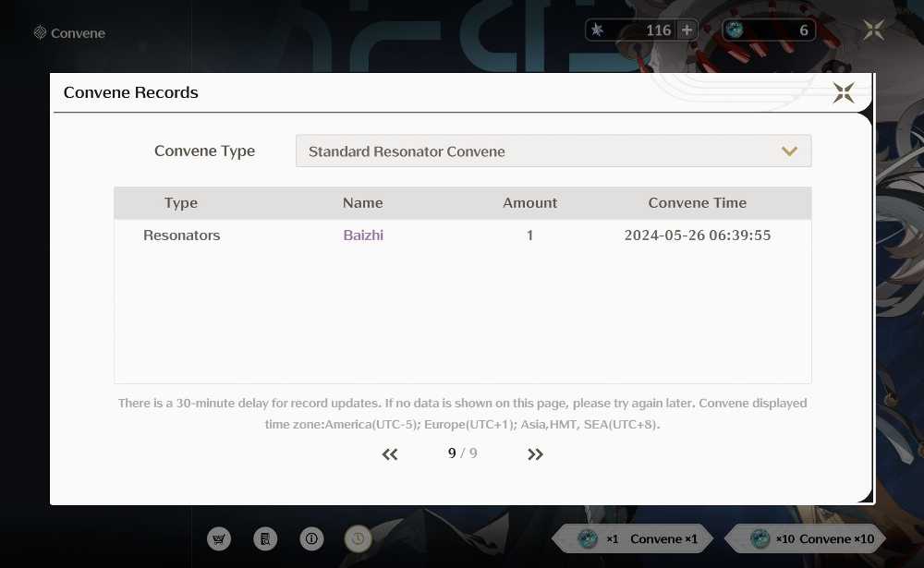Open the Convene Type dropdown
Viewport: 924px width, 568px height.
[553, 151]
